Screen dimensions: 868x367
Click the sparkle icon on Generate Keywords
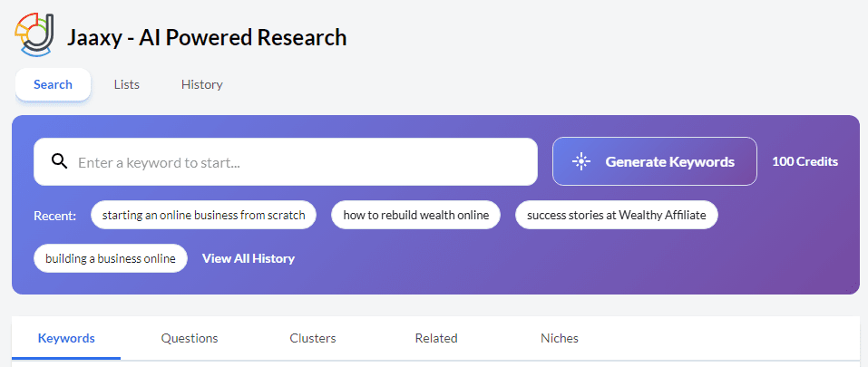[581, 161]
